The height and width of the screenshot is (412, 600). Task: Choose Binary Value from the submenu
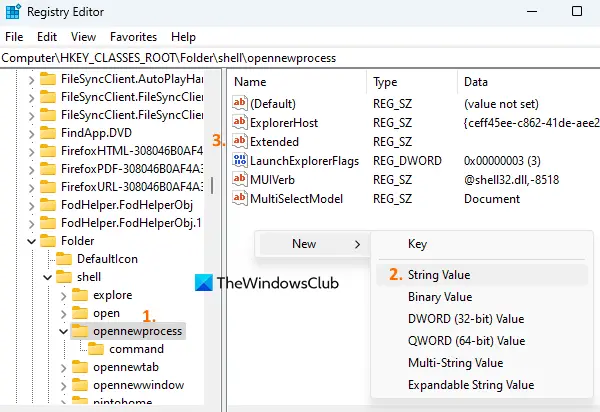[482, 297]
